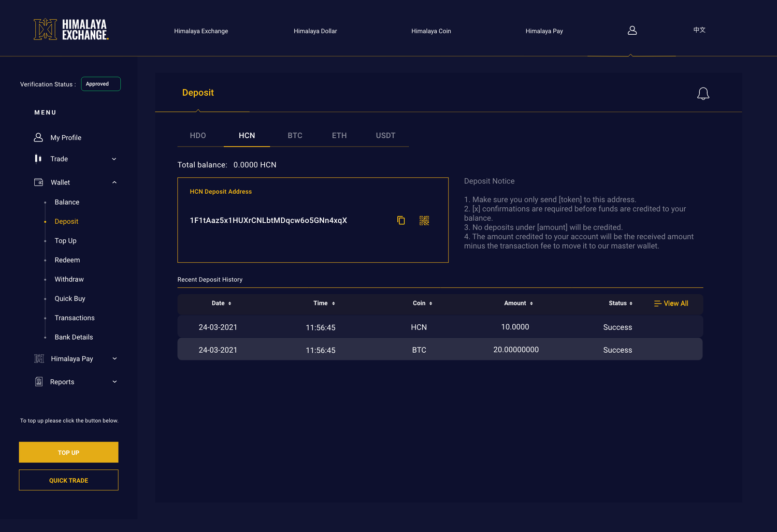
Task: Open Himalaya Coin in top navigation
Action: pos(431,31)
